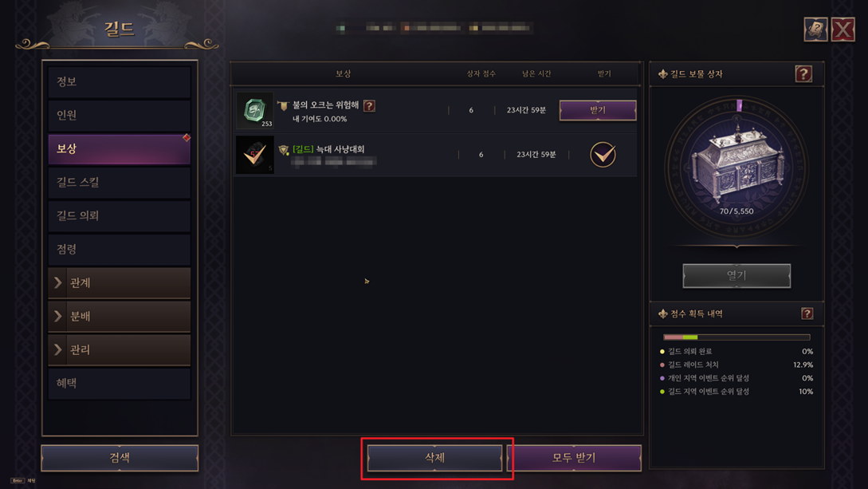Click the 삭제 button
This screenshot has height=489, width=868.
point(434,458)
